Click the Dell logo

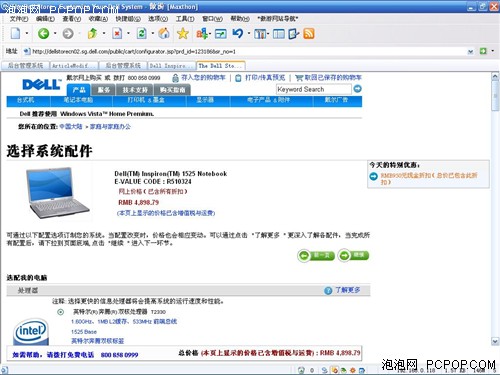point(42,84)
